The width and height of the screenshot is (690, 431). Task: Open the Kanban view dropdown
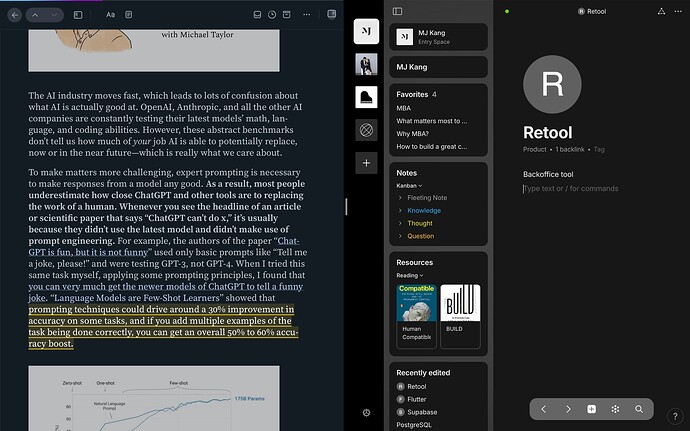[x=409, y=186]
